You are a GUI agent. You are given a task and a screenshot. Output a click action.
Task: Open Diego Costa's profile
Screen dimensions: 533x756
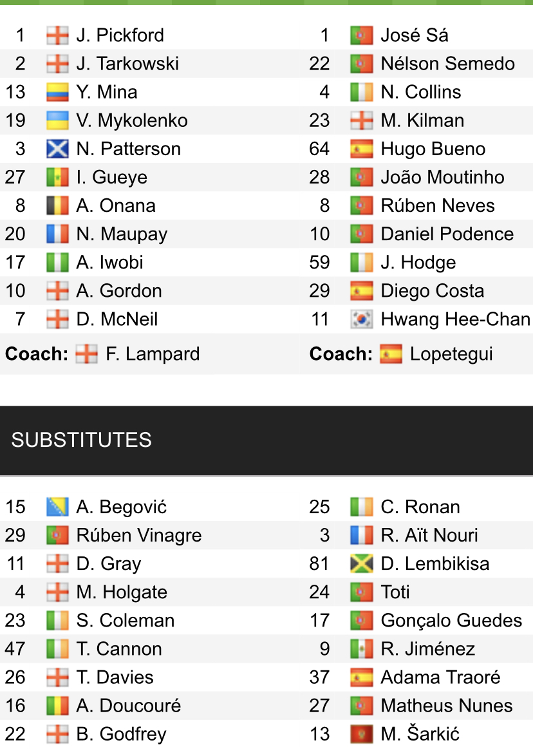432,291
